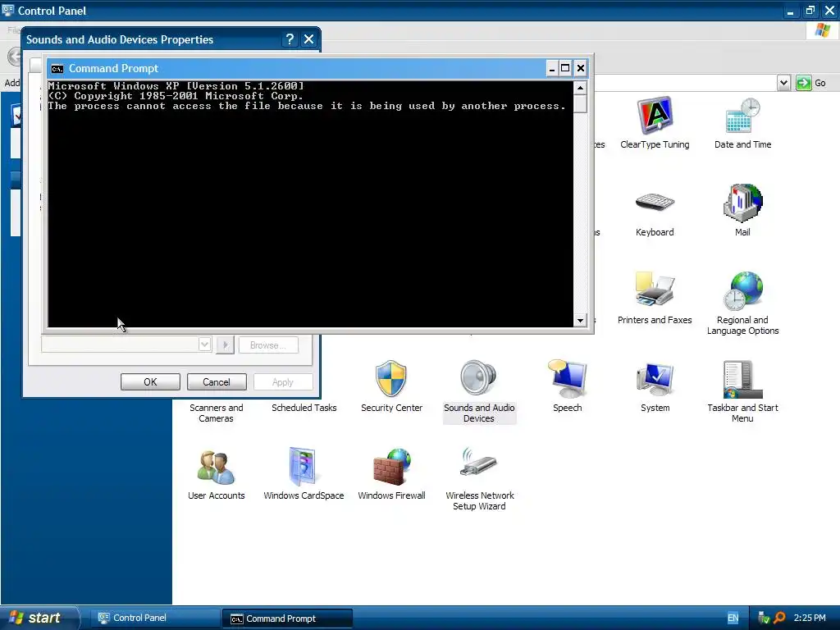840x630 pixels.
Task: Launch Wireless Network Setup Wizard
Action: pos(479,479)
